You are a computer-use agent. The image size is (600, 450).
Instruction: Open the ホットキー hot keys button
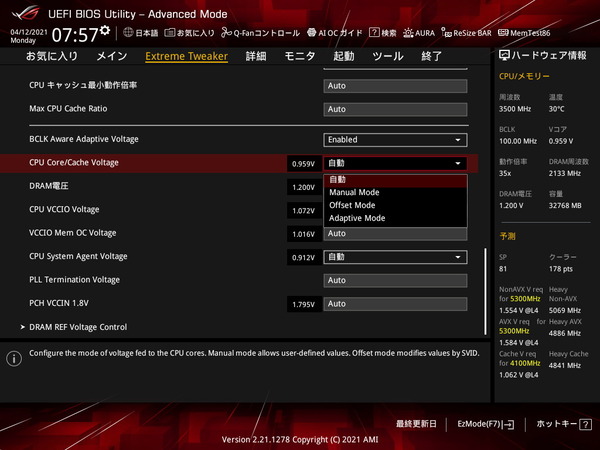pos(563,424)
